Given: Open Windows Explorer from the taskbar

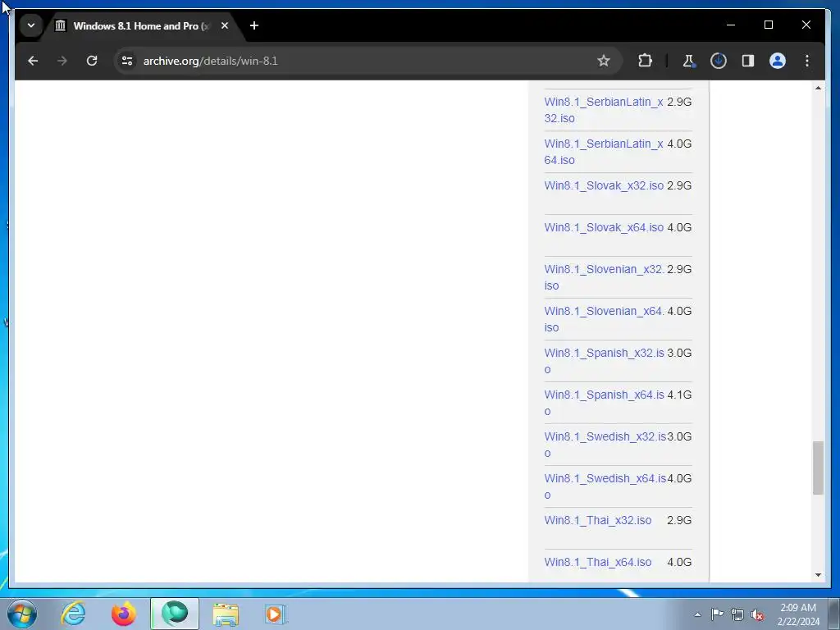Looking at the screenshot, I should 226,614.
